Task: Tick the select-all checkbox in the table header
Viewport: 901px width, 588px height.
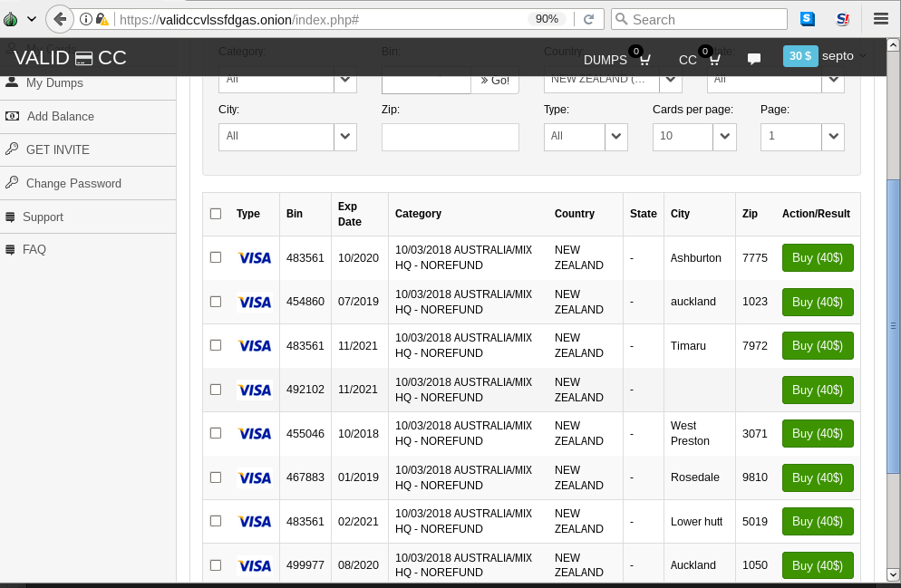Action: [x=216, y=214]
